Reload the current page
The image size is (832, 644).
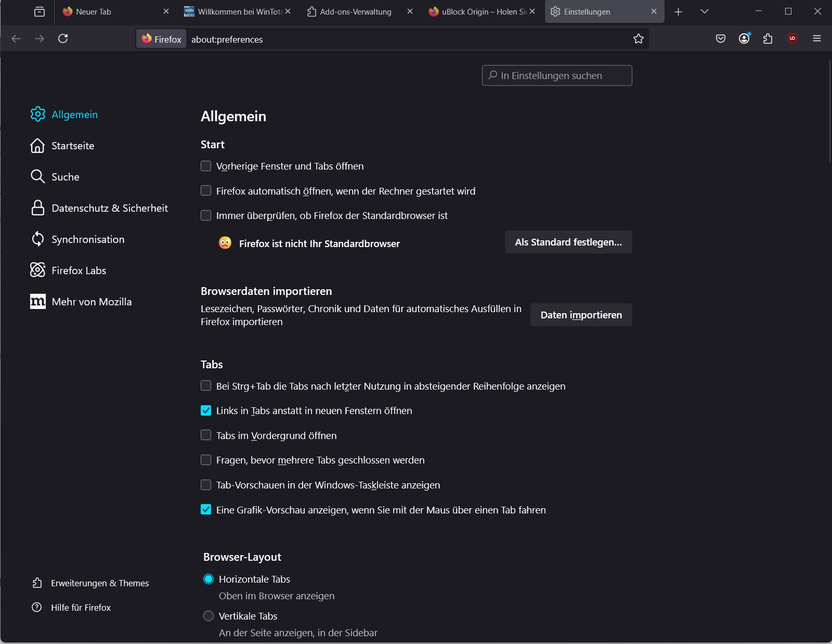(63, 38)
